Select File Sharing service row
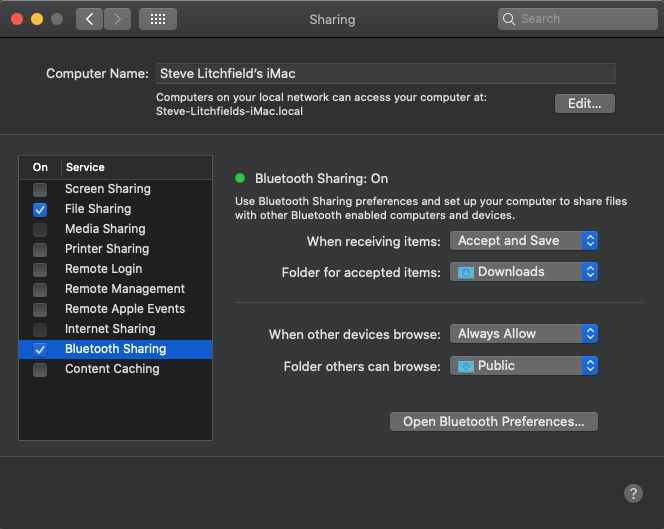 pyautogui.click(x=116, y=209)
